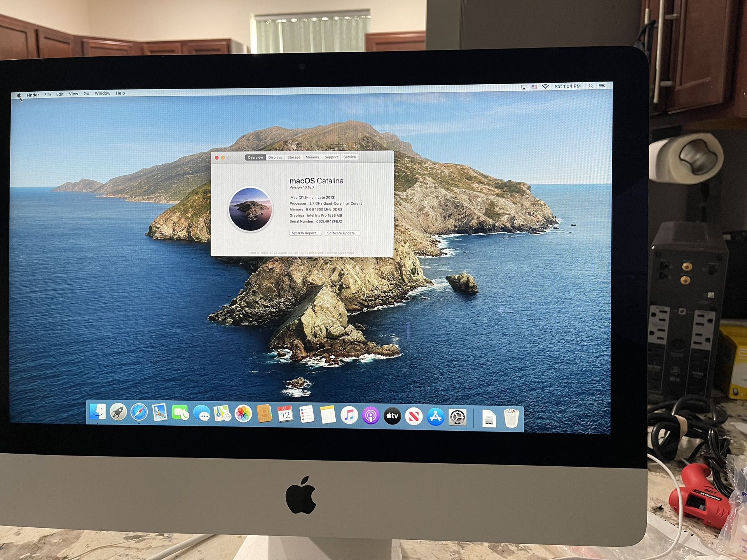
Task: Switch to the Support tab
Action: pos(331,157)
